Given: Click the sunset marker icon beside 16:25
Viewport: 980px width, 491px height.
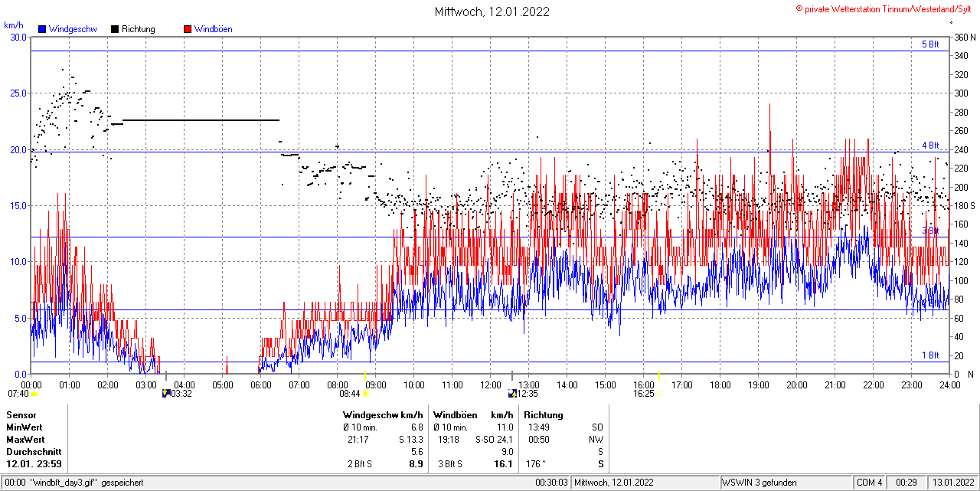Looking at the screenshot, I should click(x=658, y=394).
